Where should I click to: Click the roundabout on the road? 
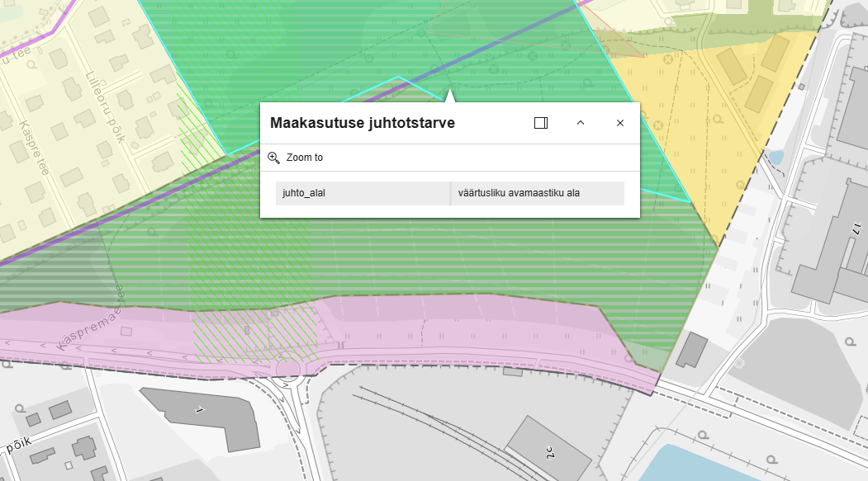pyautogui.click(x=288, y=368)
